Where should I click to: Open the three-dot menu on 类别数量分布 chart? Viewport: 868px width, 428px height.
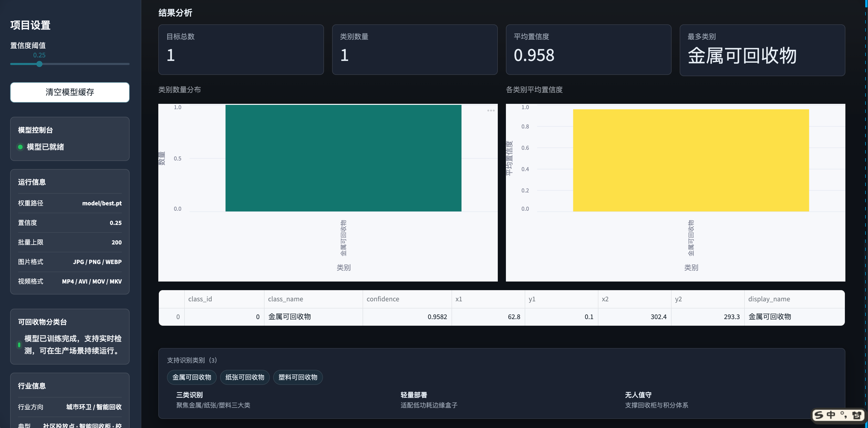[x=491, y=110]
